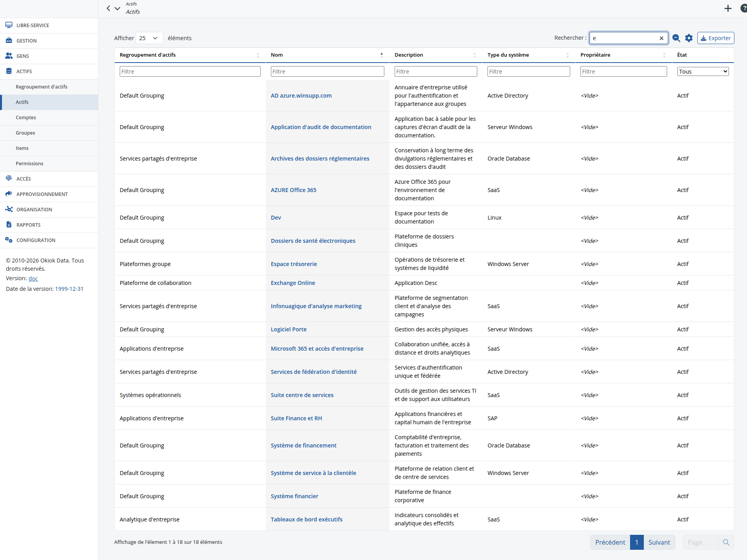Click the Exporter button
Image resolution: width=747 pixels, height=560 pixels.
pyautogui.click(x=715, y=38)
